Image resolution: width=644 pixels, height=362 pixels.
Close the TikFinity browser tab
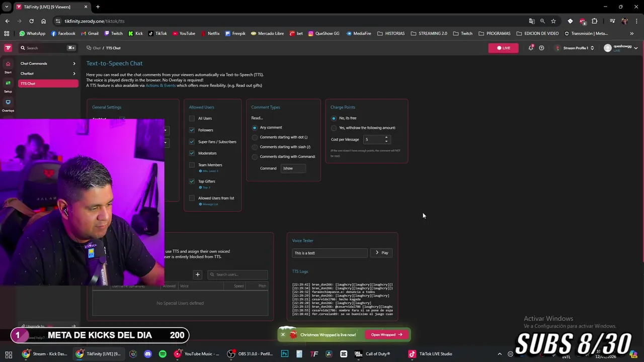click(86, 7)
